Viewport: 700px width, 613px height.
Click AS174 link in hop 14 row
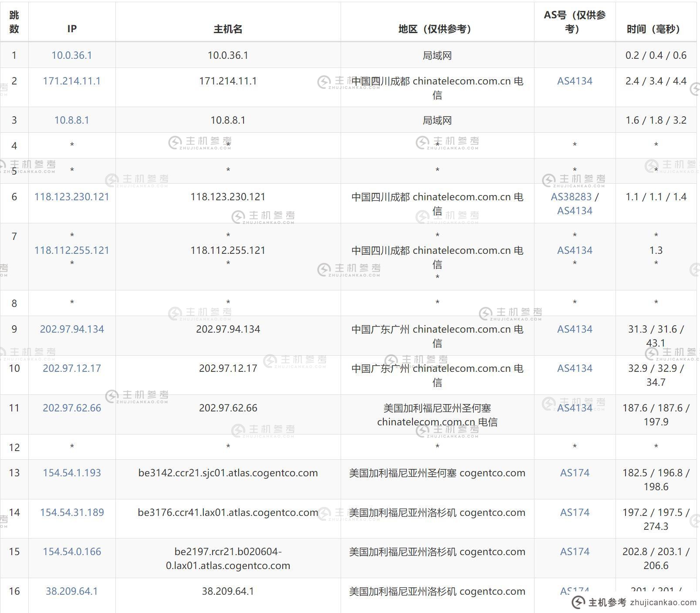click(x=575, y=512)
